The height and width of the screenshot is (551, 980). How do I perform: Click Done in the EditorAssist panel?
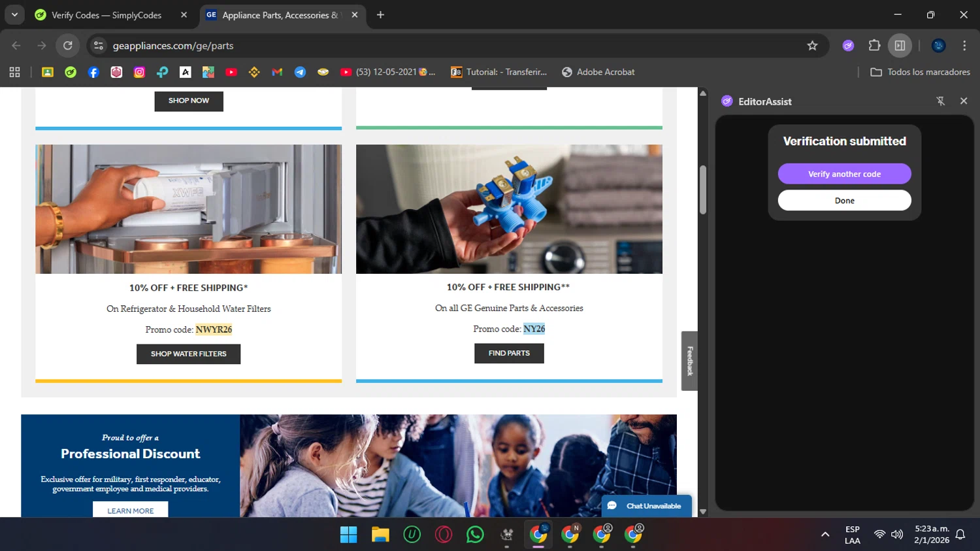tap(844, 201)
